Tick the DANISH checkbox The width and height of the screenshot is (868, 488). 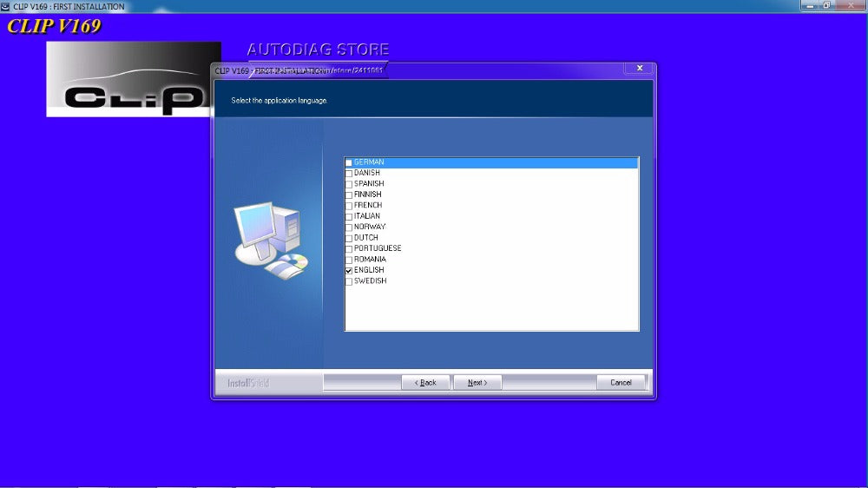349,173
